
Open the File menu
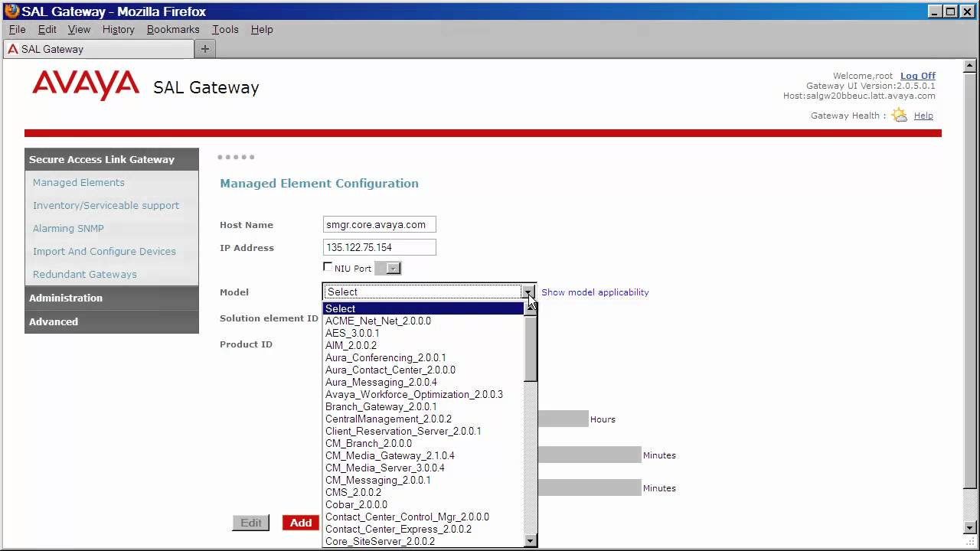(x=17, y=29)
